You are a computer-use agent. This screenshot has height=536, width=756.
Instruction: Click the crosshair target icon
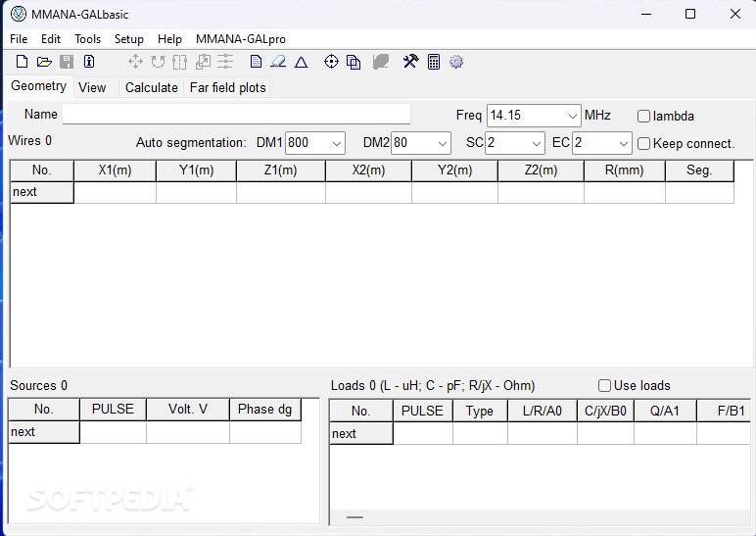pos(331,62)
